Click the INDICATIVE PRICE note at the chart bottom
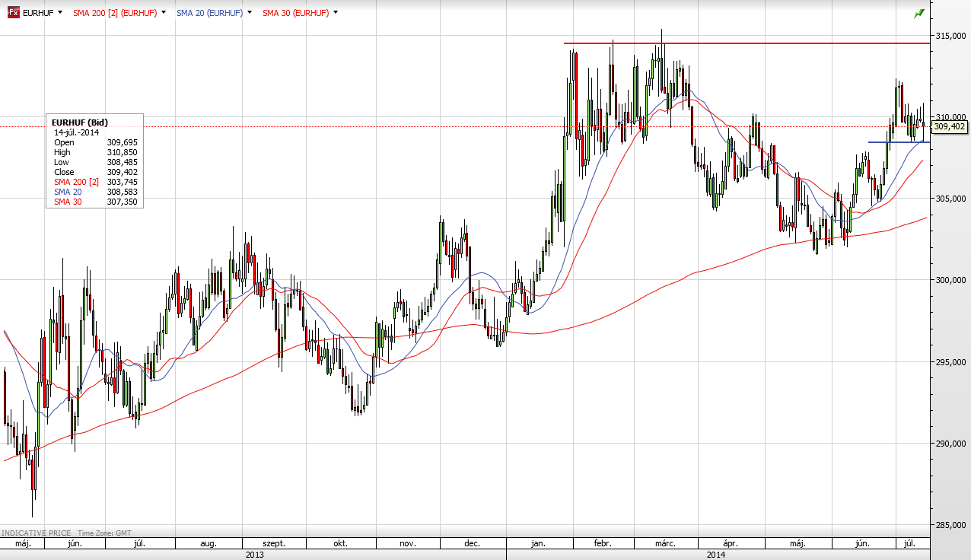This screenshot has height=560, width=971. coord(35,533)
